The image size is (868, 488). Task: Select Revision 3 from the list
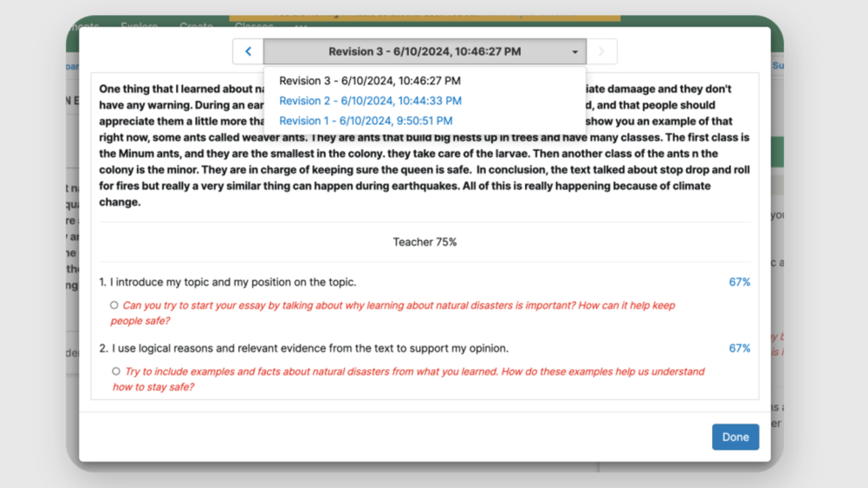point(370,81)
